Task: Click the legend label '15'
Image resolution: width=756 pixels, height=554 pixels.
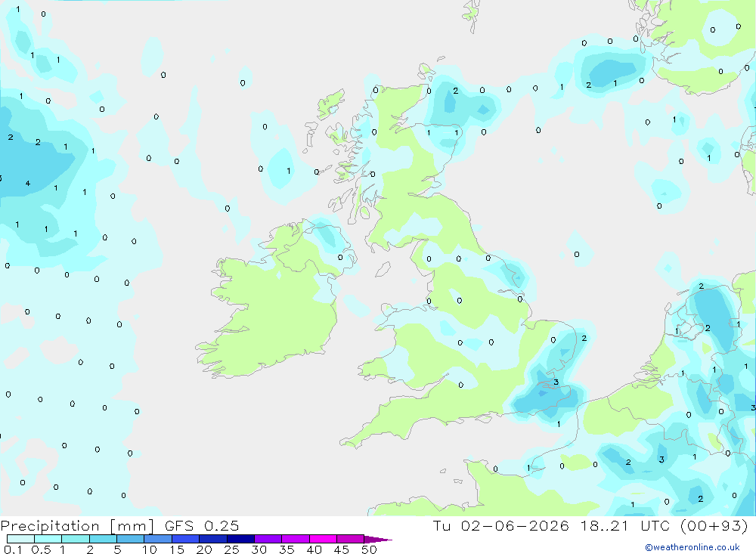Action: 176,549
